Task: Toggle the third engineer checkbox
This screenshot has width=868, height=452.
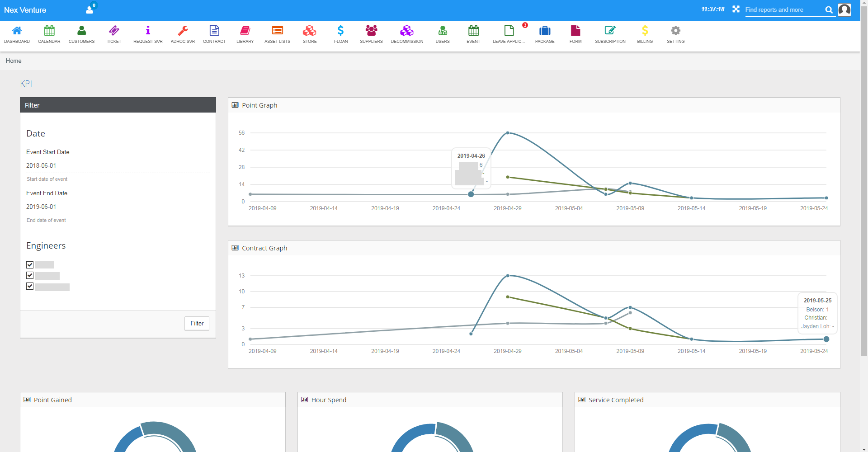Action: pos(30,287)
